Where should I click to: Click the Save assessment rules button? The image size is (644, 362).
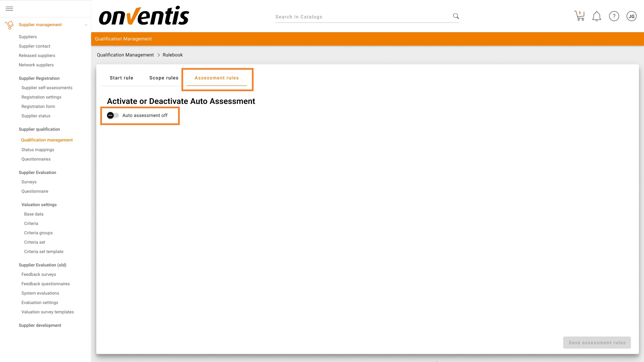[597, 343]
